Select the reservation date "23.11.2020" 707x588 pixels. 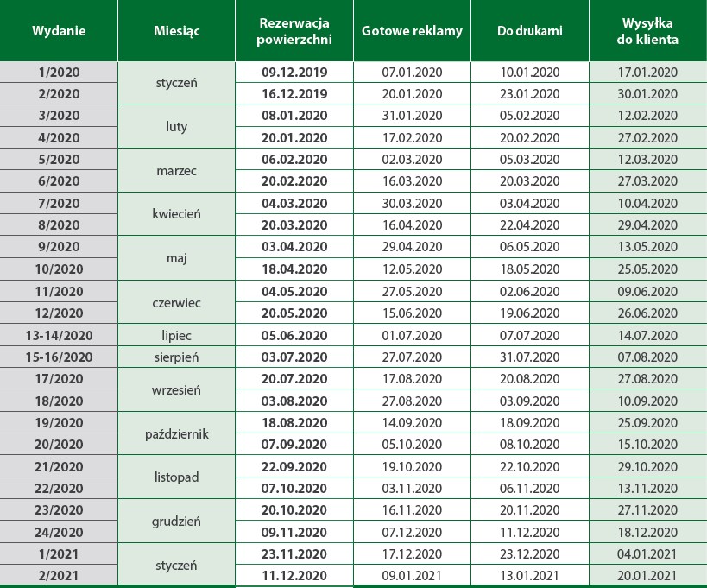click(294, 554)
